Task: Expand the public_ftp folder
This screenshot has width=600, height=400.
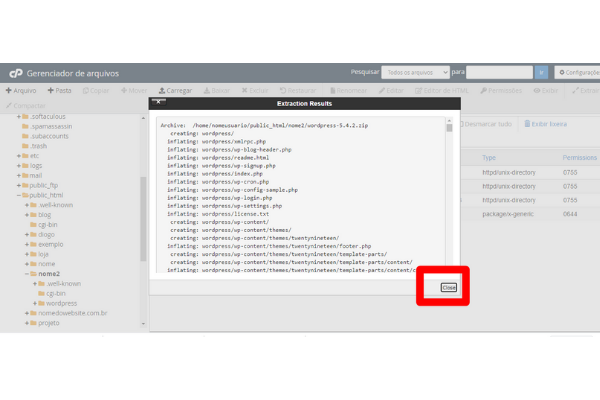Action: (19, 185)
